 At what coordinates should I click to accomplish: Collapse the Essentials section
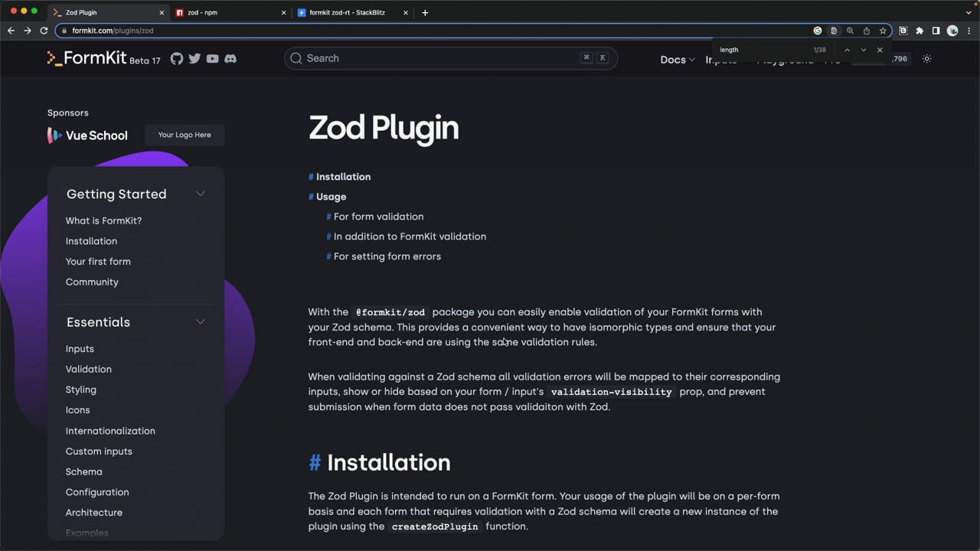[x=201, y=321]
